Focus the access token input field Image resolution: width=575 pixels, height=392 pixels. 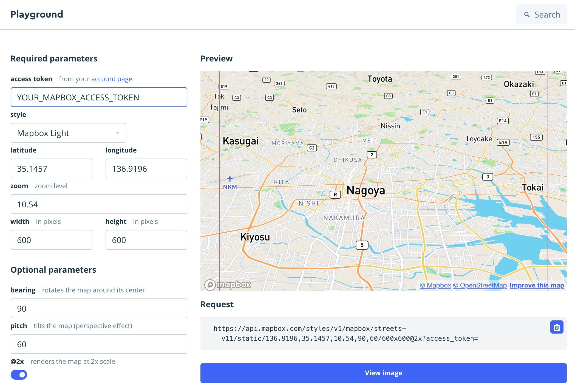click(x=99, y=97)
